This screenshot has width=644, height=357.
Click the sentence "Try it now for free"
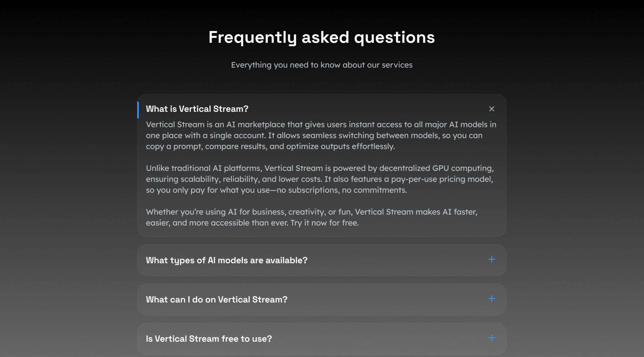(x=324, y=223)
